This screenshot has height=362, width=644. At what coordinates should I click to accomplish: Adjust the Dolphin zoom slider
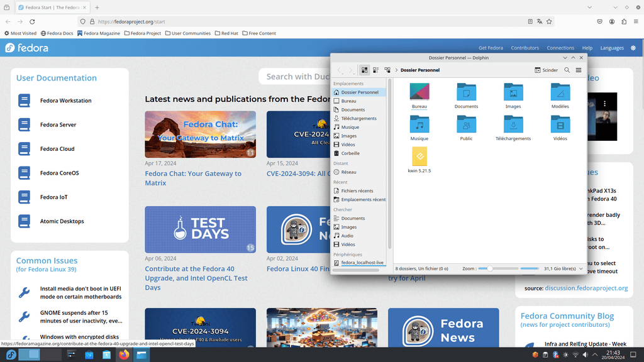pos(498,268)
